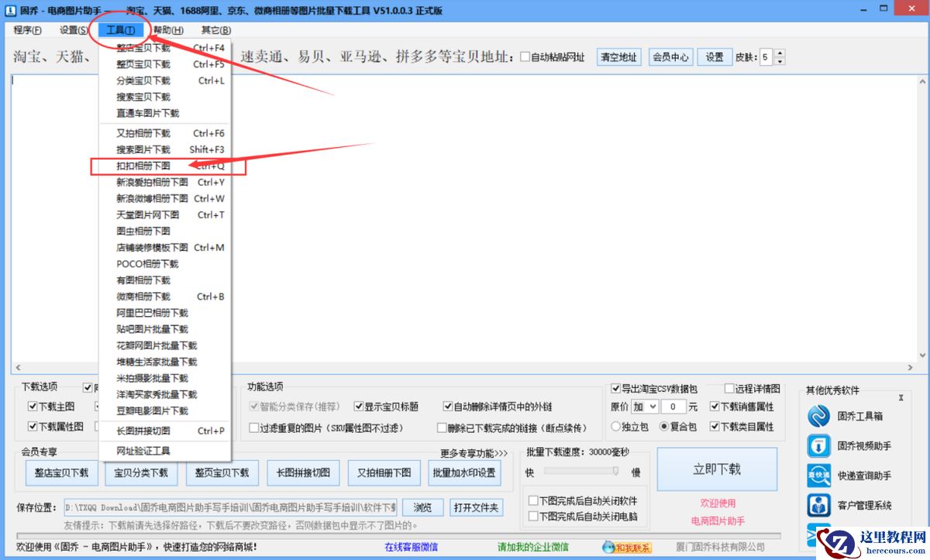Screen dimensions: 930x560
Task: Choose 扣扣相册下图 from the tools menu
Action: click(165, 166)
